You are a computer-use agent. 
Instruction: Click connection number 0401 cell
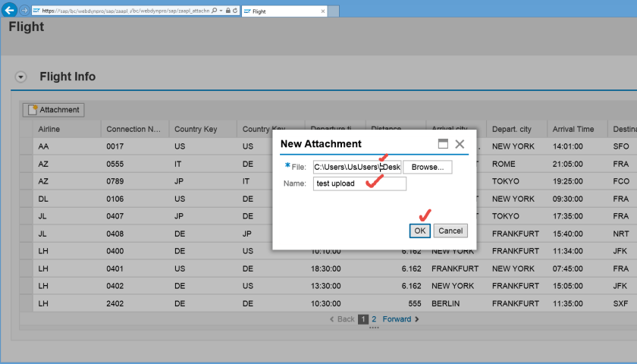[135, 268]
